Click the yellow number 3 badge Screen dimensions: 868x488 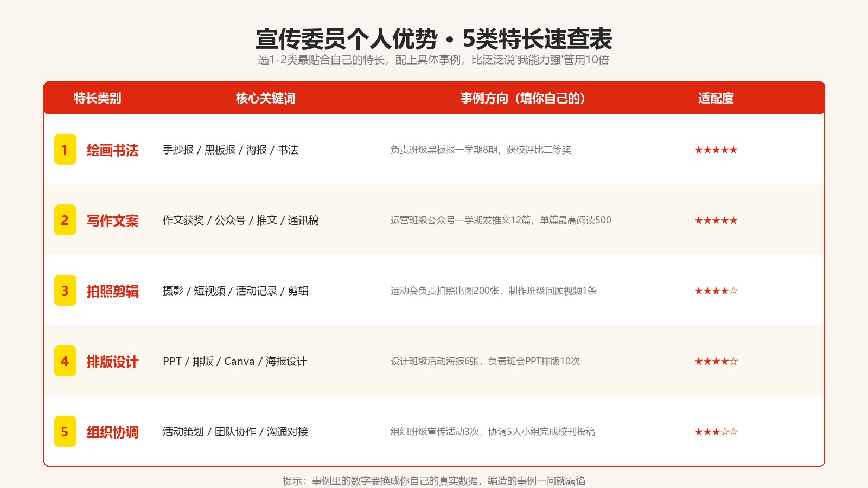[65, 291]
